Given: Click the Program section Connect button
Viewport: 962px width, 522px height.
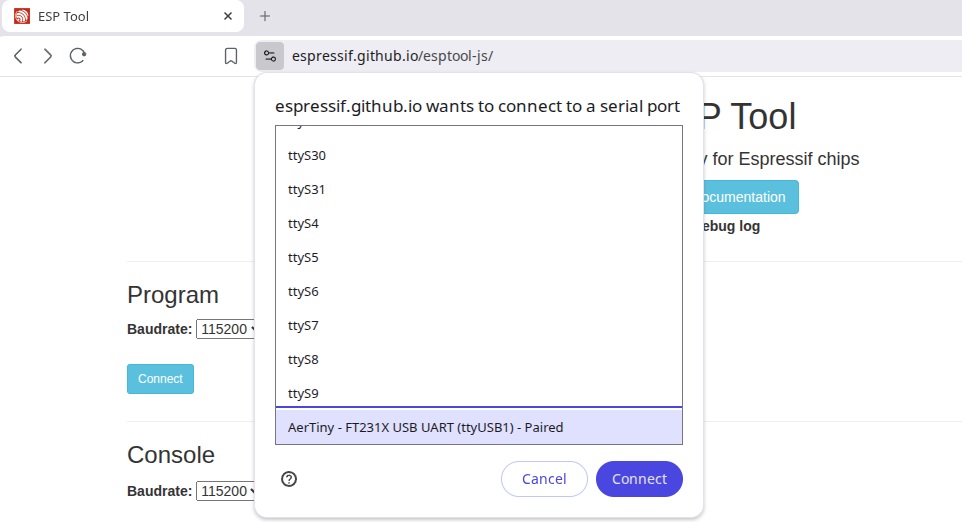Looking at the screenshot, I should pos(160,379).
